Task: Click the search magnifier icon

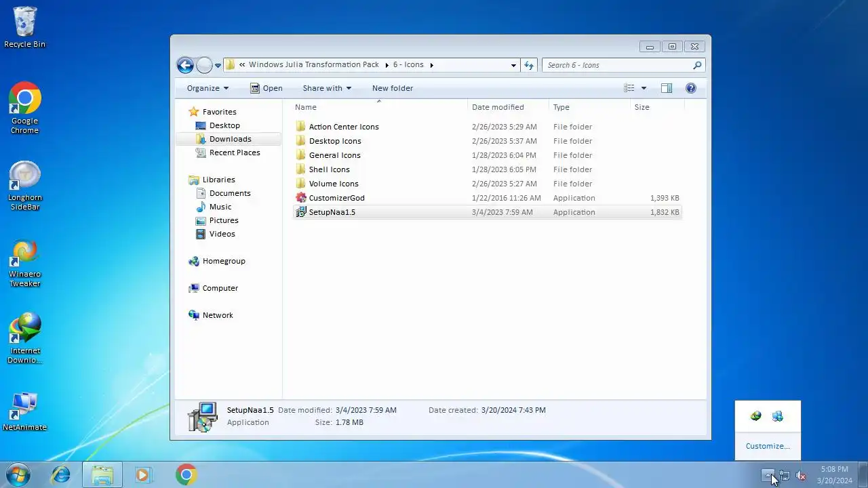Action: [697, 65]
